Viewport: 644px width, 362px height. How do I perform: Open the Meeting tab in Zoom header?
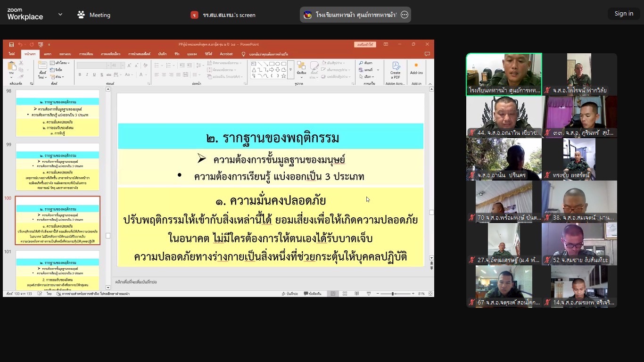click(94, 15)
